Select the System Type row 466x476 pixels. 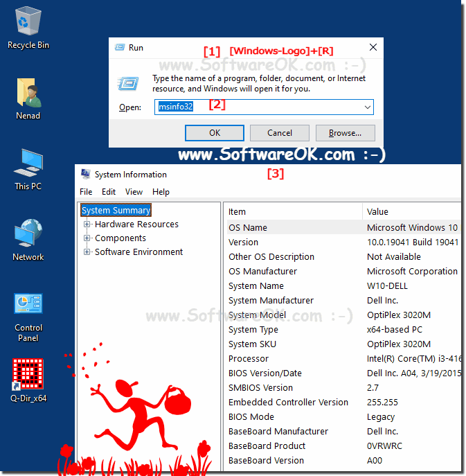click(x=343, y=329)
